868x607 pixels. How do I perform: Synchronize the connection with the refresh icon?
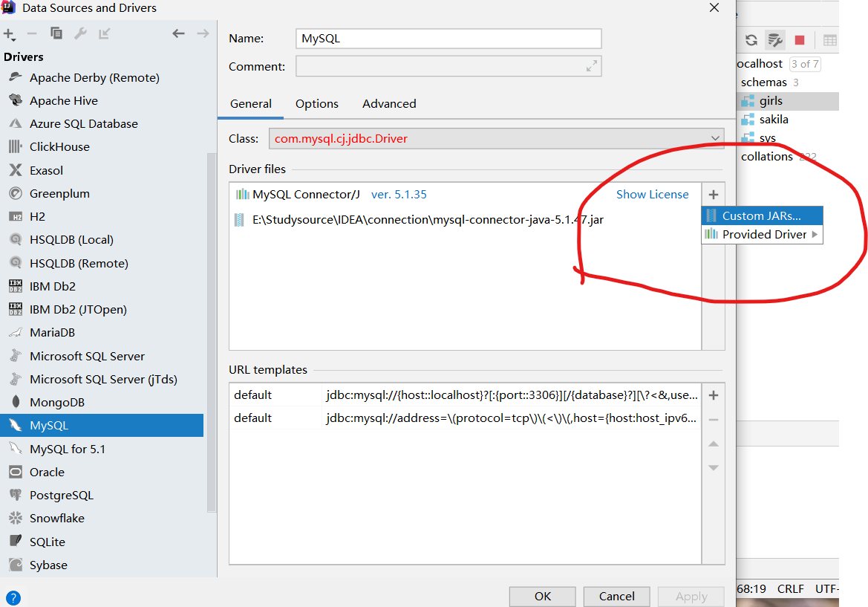pyautogui.click(x=752, y=40)
